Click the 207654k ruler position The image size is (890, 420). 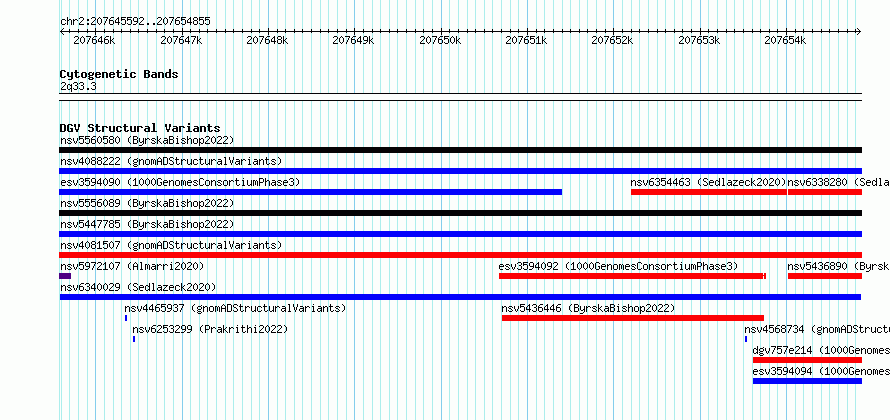786,40
